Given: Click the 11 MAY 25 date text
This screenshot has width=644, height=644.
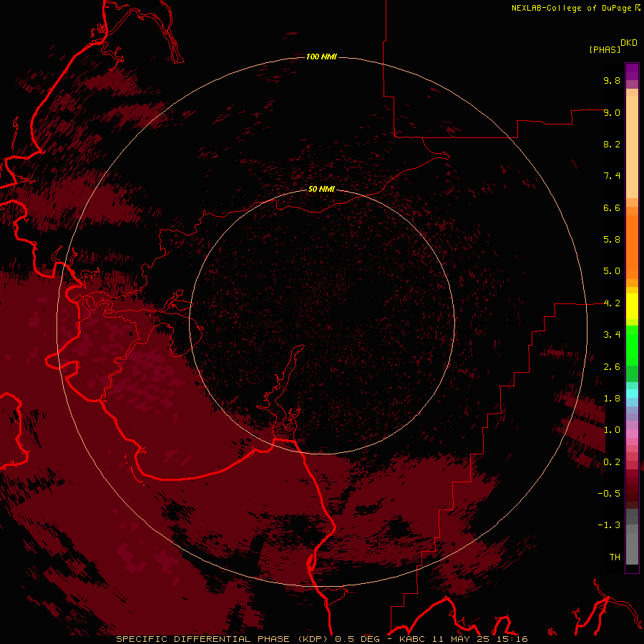Looking at the screenshot, I should [460, 639].
